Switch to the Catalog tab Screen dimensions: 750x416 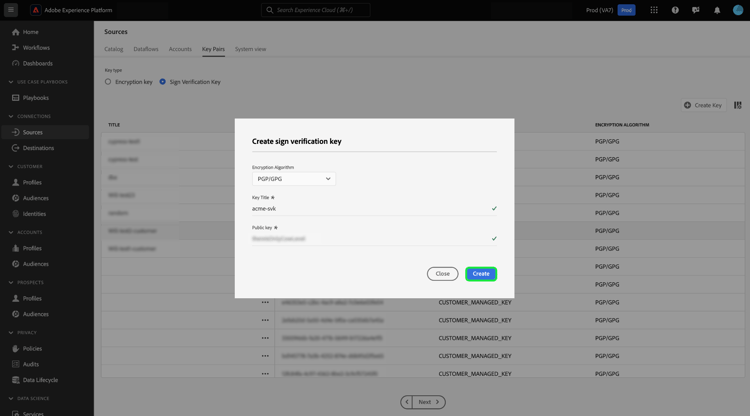(114, 49)
